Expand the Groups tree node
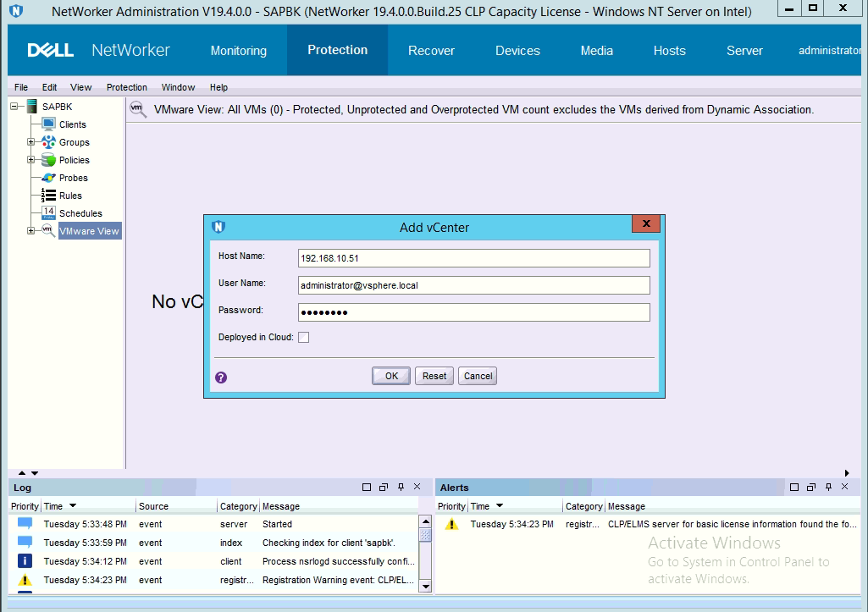 pos(31,142)
